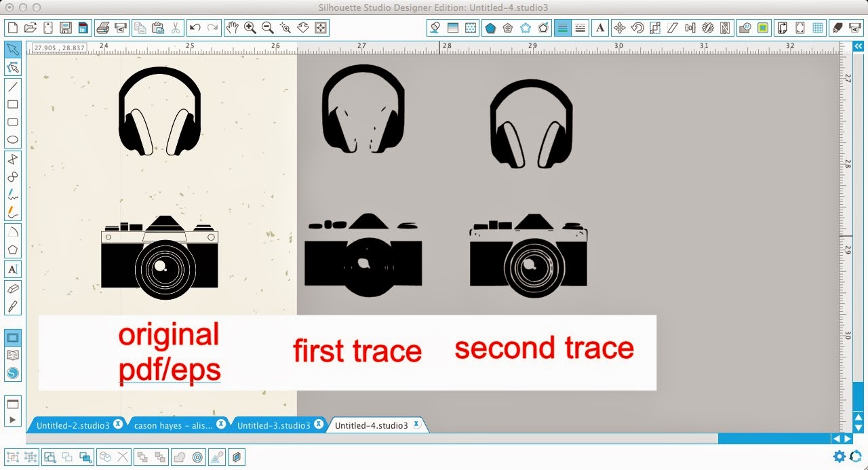Activate the Freehand drawing tool
Viewport: 868px width, 470px height.
pyautogui.click(x=13, y=195)
